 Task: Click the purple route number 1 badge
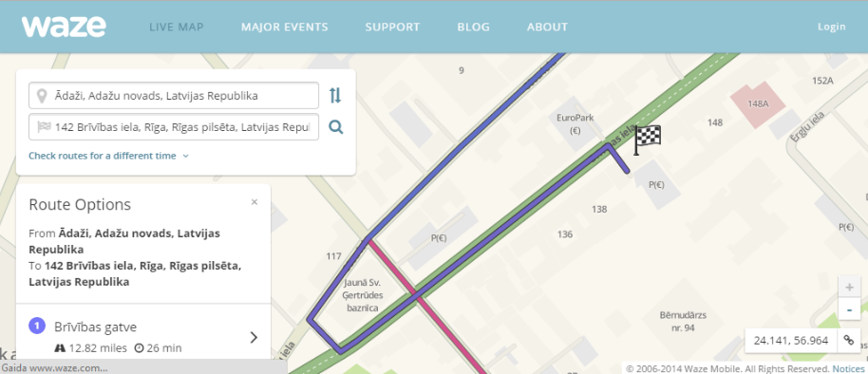[x=37, y=326]
